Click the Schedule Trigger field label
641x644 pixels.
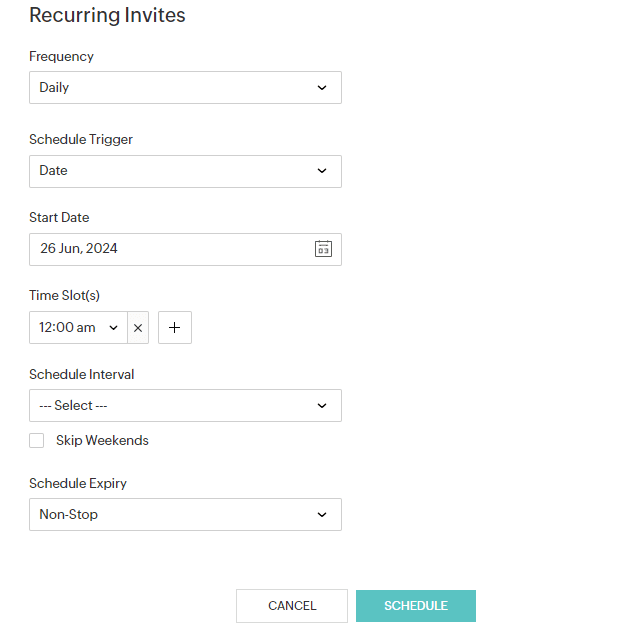point(81,140)
